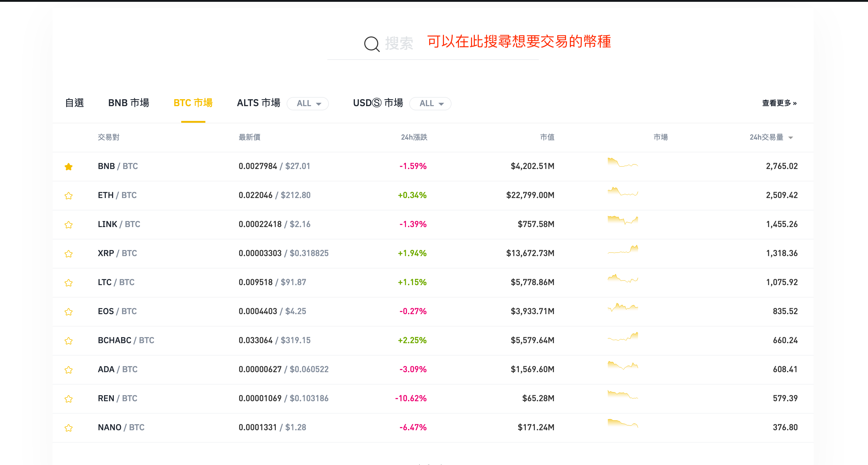868x465 pixels.
Task: View ETH / BTC sparkline chart
Action: click(623, 191)
